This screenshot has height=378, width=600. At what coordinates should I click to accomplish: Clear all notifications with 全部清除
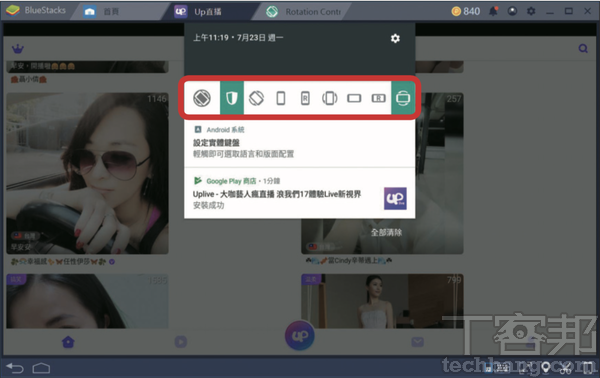click(386, 232)
